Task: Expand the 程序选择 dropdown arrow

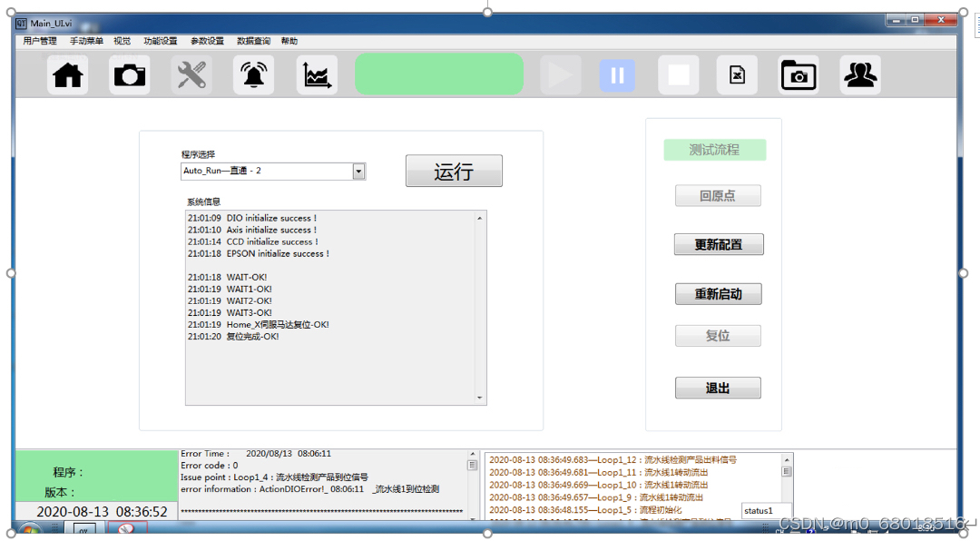Action: coord(358,171)
